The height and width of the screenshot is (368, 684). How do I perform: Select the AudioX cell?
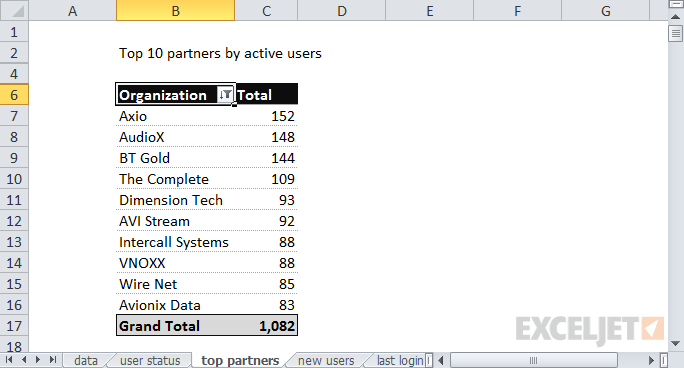[x=175, y=137]
